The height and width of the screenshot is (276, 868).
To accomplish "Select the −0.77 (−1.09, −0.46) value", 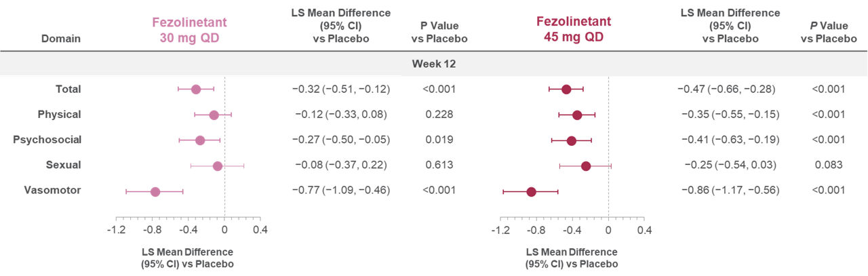I will coord(341,191).
